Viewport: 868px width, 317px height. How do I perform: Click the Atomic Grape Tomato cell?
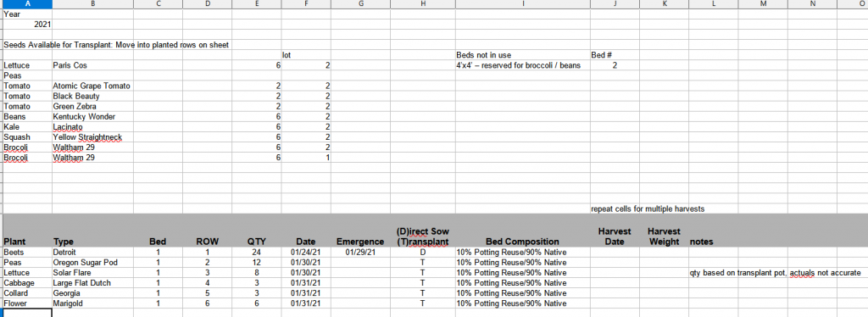coord(92,86)
